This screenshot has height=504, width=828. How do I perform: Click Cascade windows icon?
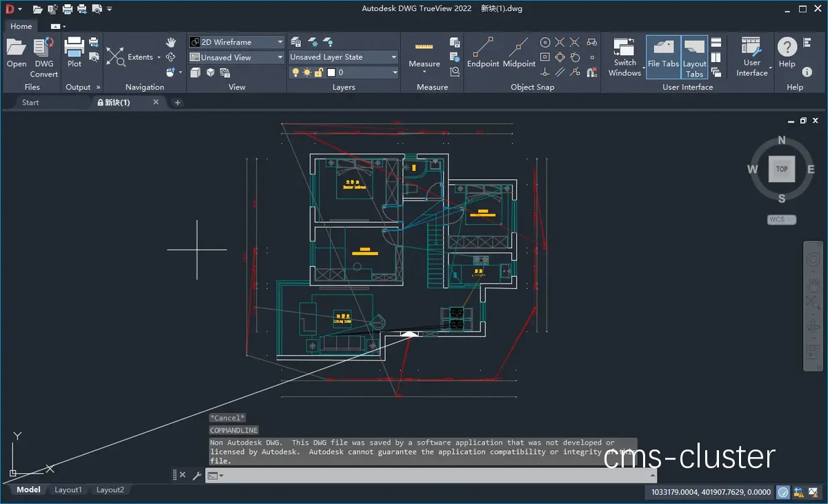(x=716, y=72)
